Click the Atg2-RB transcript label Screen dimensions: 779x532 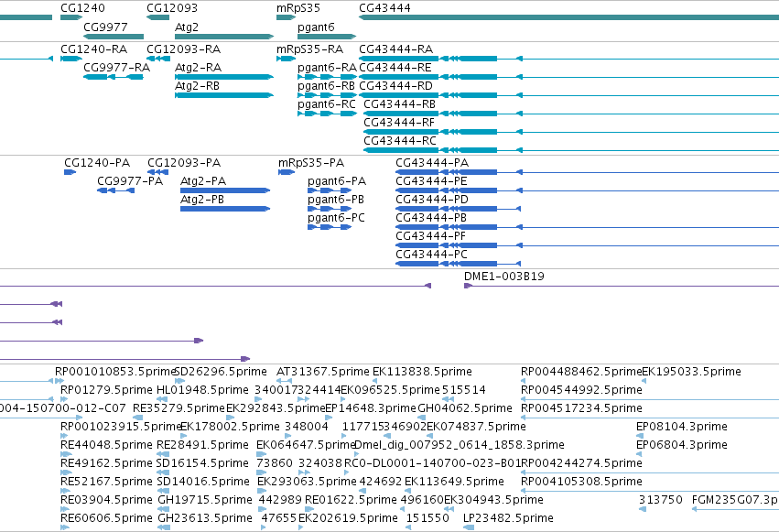[x=197, y=86]
